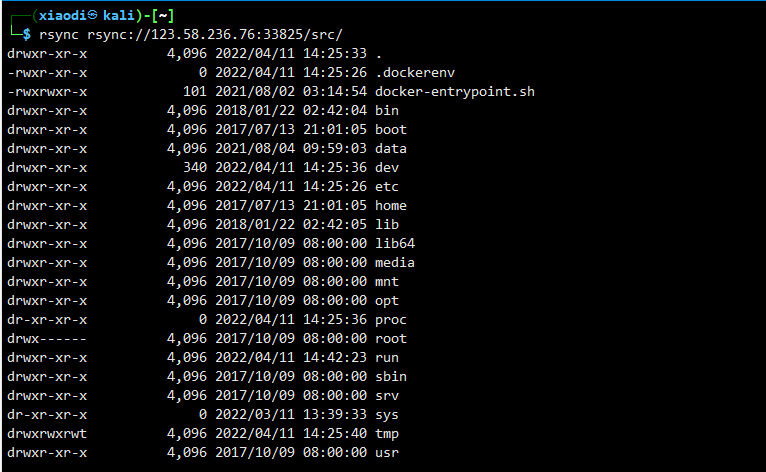The width and height of the screenshot is (766, 472).
Task: Click the boot directory name
Action: pos(390,129)
